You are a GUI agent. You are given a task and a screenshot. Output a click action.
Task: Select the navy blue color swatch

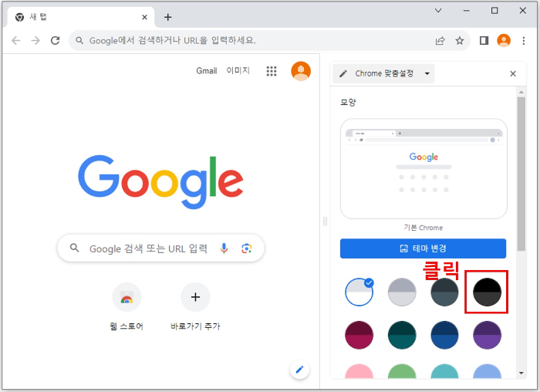[x=444, y=335]
